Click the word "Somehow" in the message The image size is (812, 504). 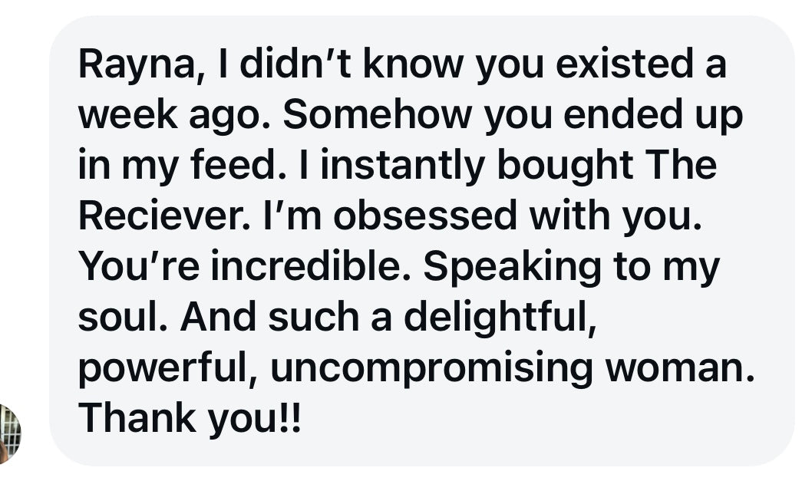pos(370,117)
